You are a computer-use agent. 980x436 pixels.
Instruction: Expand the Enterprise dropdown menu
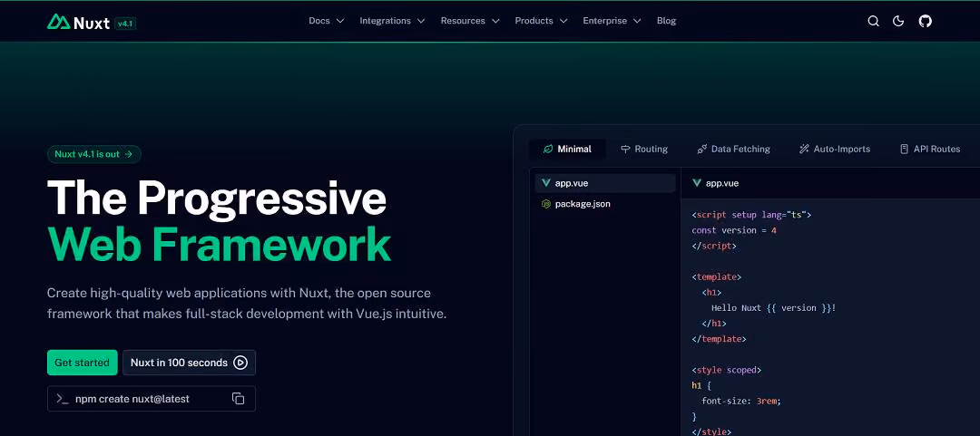tap(612, 21)
